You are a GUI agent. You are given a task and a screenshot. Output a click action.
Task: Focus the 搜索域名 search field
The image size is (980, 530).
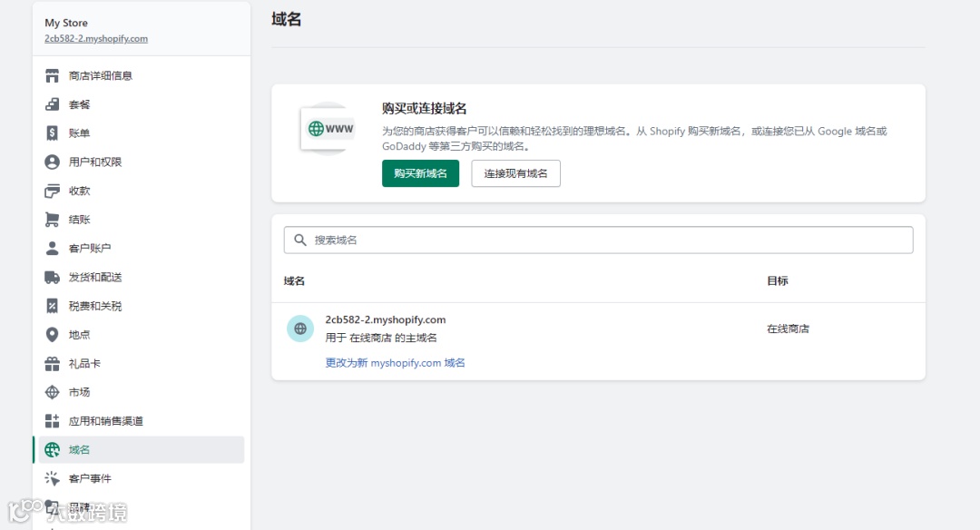598,240
